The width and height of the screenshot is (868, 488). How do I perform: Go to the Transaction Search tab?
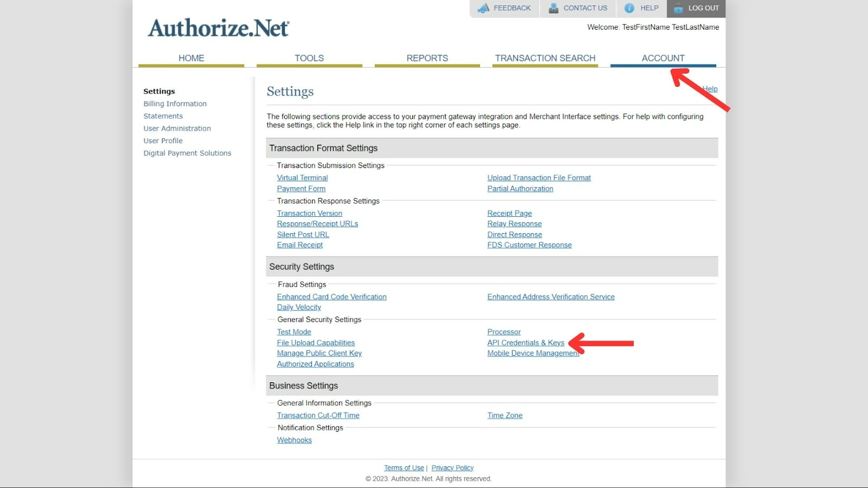(x=545, y=58)
